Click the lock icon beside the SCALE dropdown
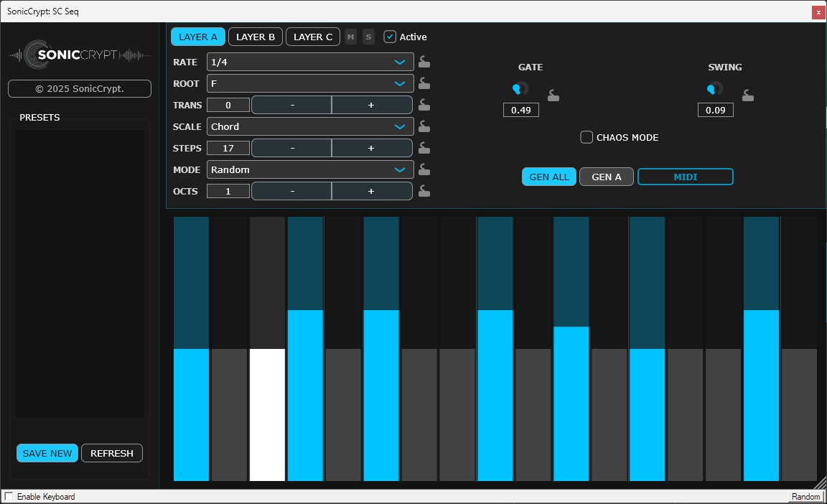 click(424, 126)
